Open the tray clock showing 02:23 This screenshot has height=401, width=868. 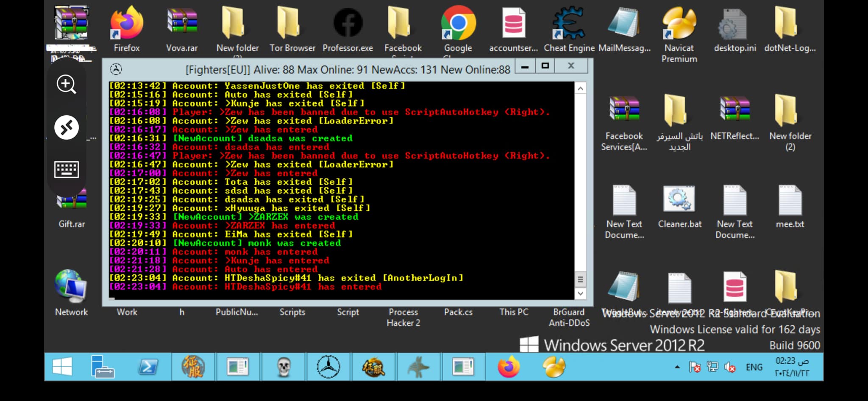(792, 367)
